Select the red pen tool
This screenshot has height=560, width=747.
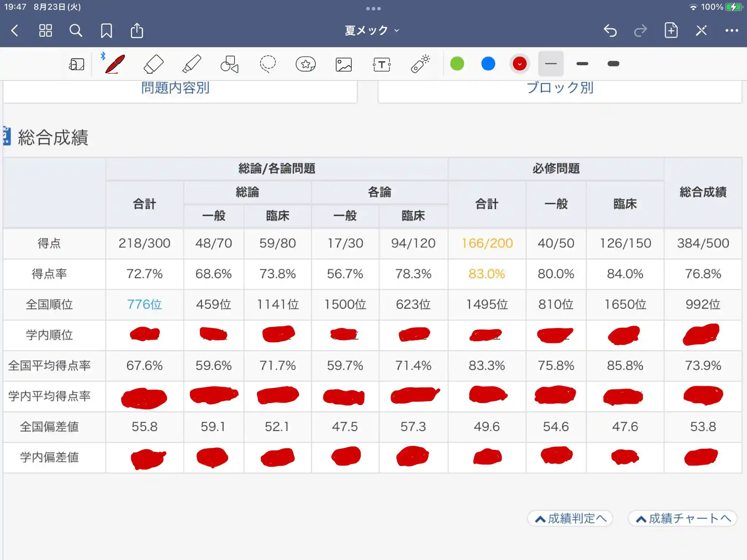pyautogui.click(x=115, y=64)
